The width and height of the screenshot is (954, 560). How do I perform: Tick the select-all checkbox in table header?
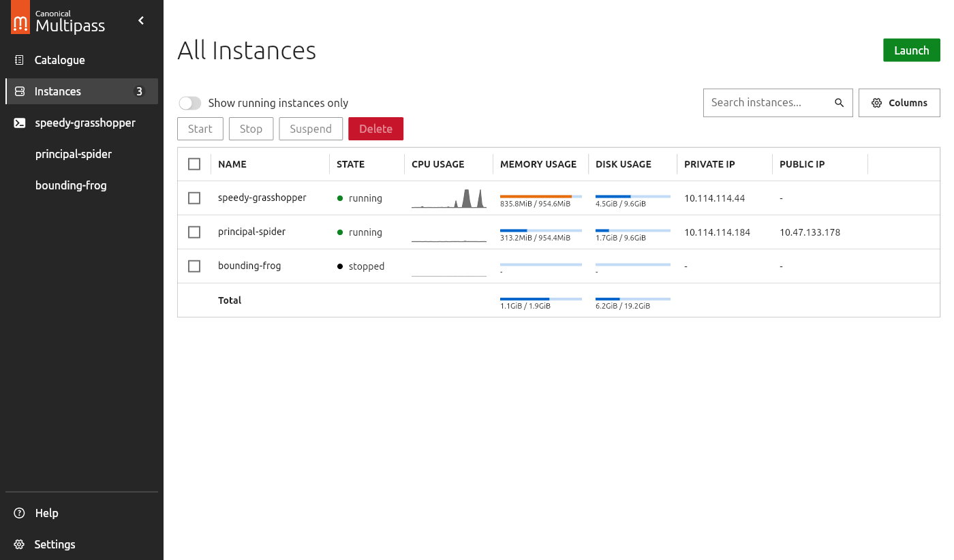[194, 164]
